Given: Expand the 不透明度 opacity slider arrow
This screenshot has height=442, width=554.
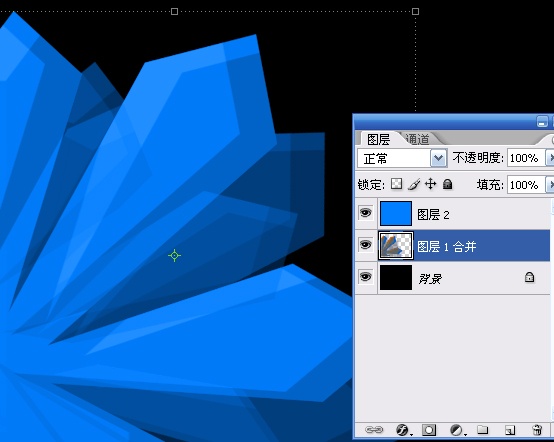Looking at the screenshot, I should click(x=550, y=158).
